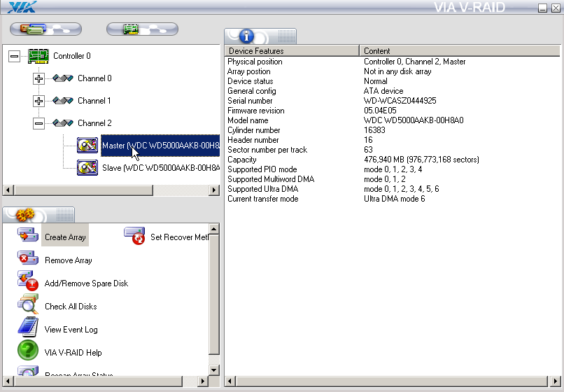The height and width of the screenshot is (392, 564).
Task: Click the Remove Array icon
Action: pos(28,258)
